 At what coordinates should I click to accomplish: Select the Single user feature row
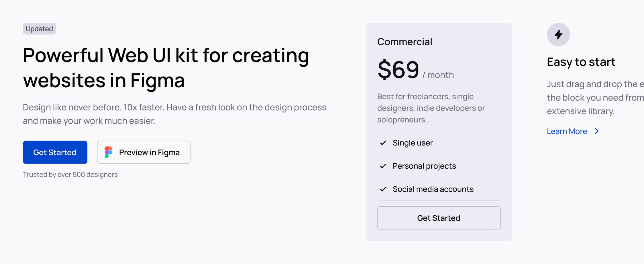click(x=439, y=143)
